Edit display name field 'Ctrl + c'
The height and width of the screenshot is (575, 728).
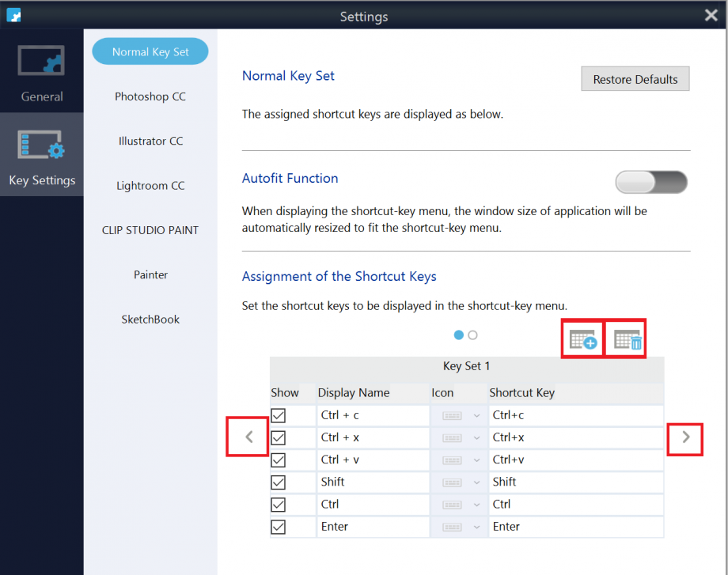pyautogui.click(x=373, y=415)
